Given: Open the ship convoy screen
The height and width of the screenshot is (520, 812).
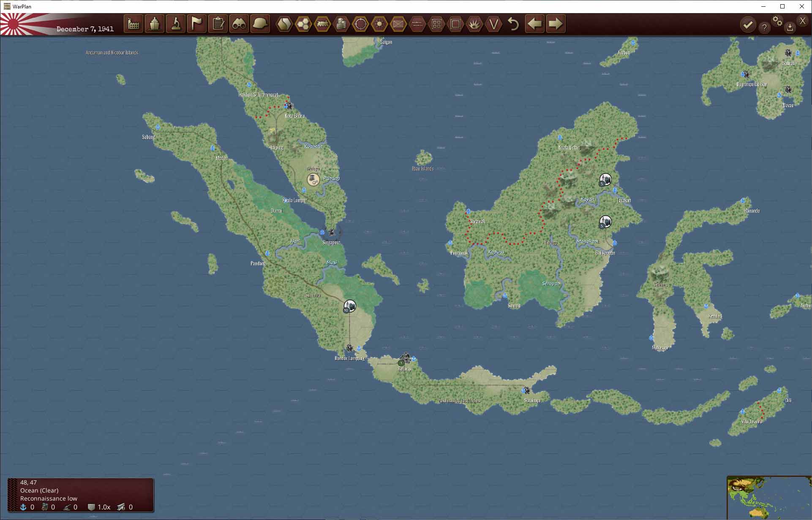Looking at the screenshot, I should (155, 24).
